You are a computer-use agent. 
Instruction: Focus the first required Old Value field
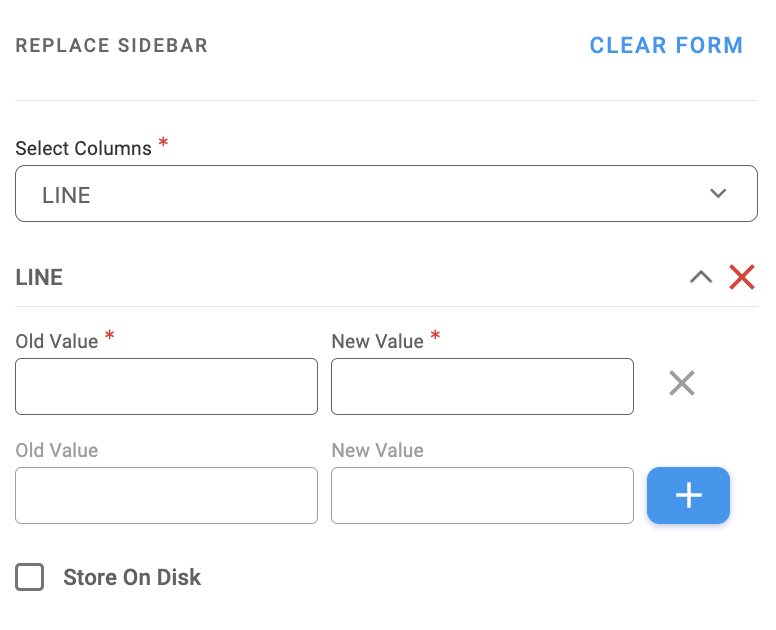tap(166, 386)
